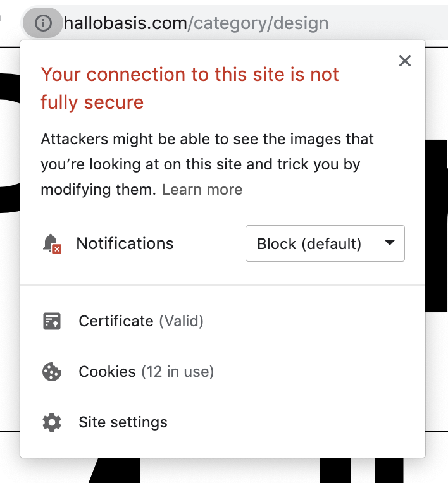Click the arrow on the notifications permission selector
The image size is (448, 483).
390,243
